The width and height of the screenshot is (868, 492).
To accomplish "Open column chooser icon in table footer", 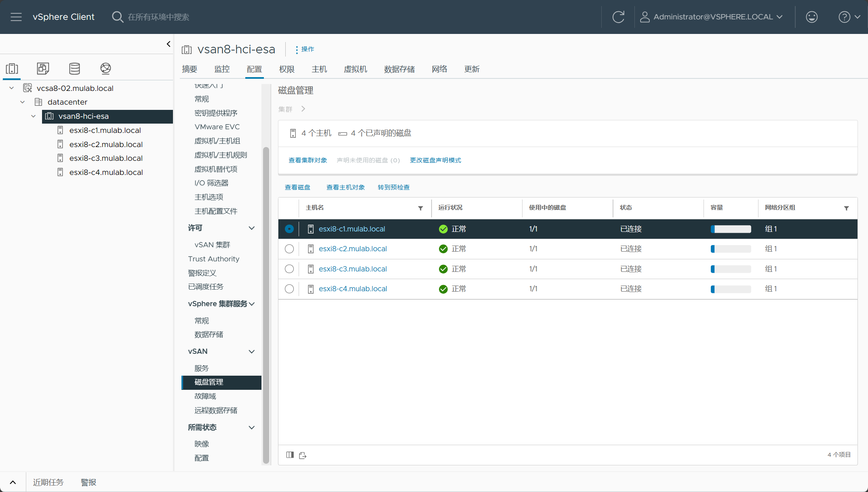I will pos(290,455).
